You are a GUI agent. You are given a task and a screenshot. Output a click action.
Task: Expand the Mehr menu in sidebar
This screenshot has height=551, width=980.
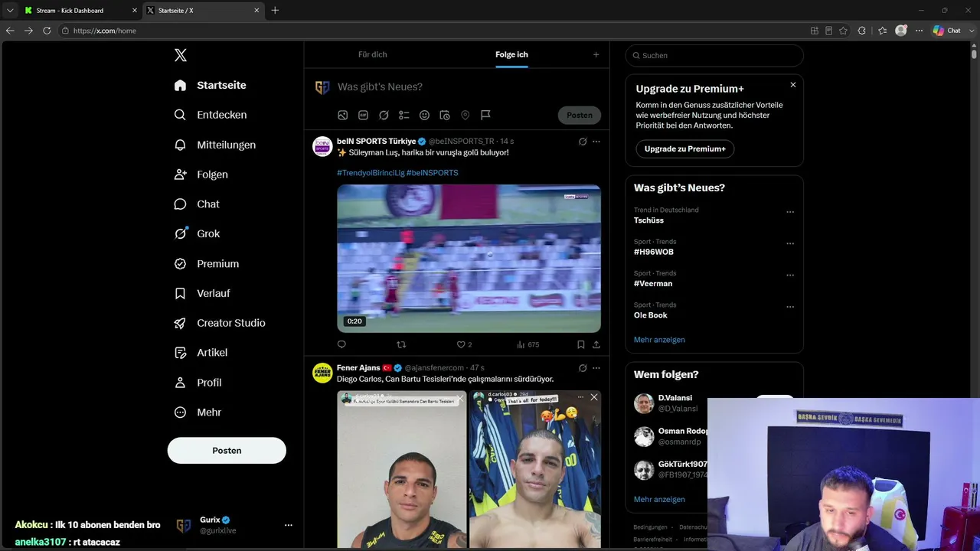198,412
